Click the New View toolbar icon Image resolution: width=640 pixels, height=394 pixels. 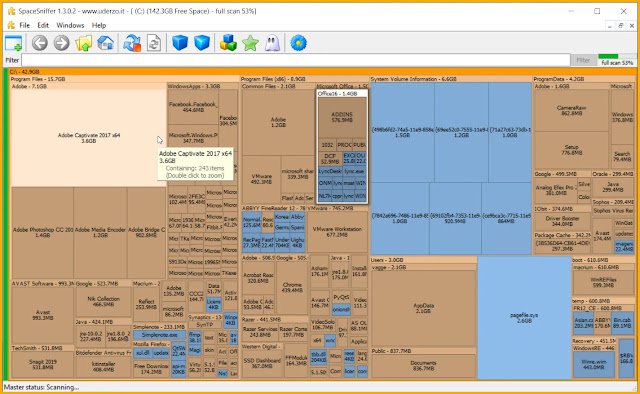point(13,43)
